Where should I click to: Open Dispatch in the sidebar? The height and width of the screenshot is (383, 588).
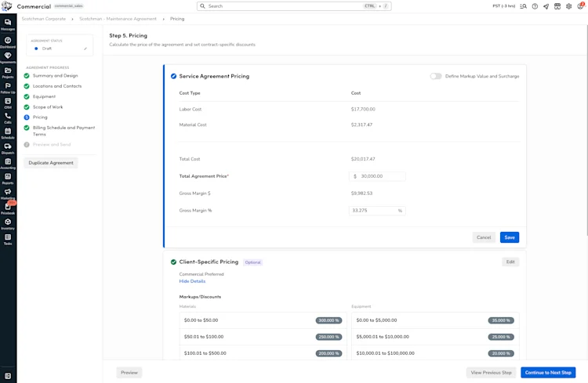click(8, 149)
